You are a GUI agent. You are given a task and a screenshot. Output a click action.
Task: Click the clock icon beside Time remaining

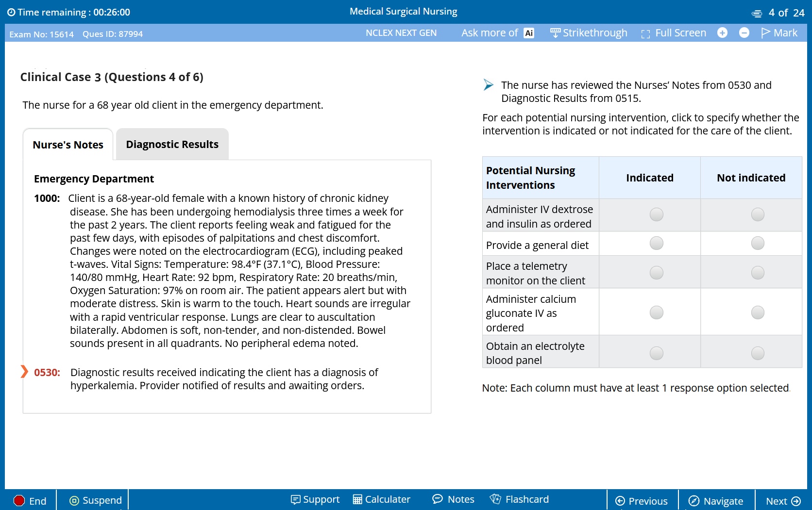[x=11, y=12]
